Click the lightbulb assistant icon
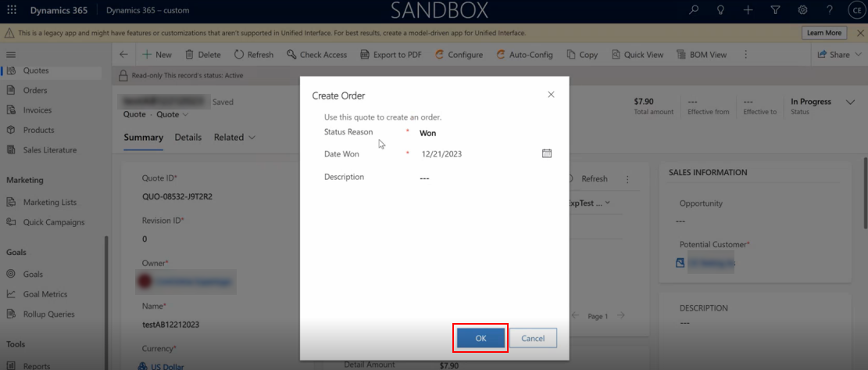Screen dimensions: 868x370 coord(721,10)
